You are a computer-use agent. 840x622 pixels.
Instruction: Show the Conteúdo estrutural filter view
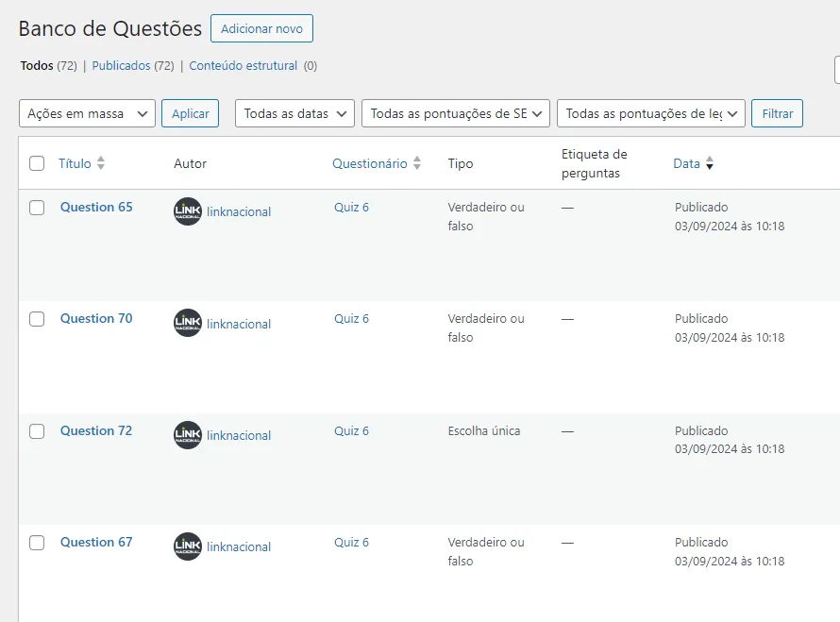(x=244, y=66)
